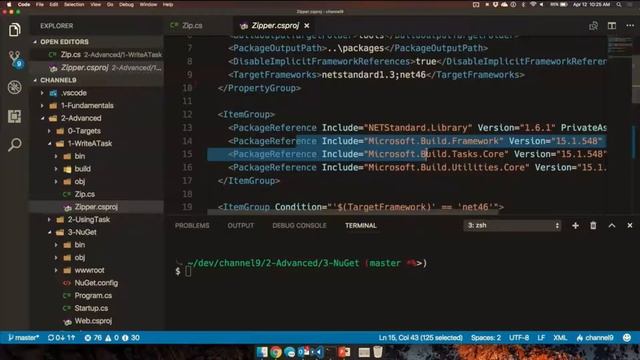This screenshot has width=640, height=360.
Task: Split the editor with split icon
Action: pos(611,26)
